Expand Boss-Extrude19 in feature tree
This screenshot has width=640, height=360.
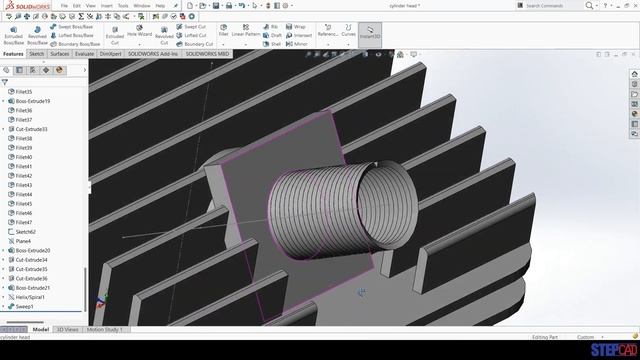(4, 101)
